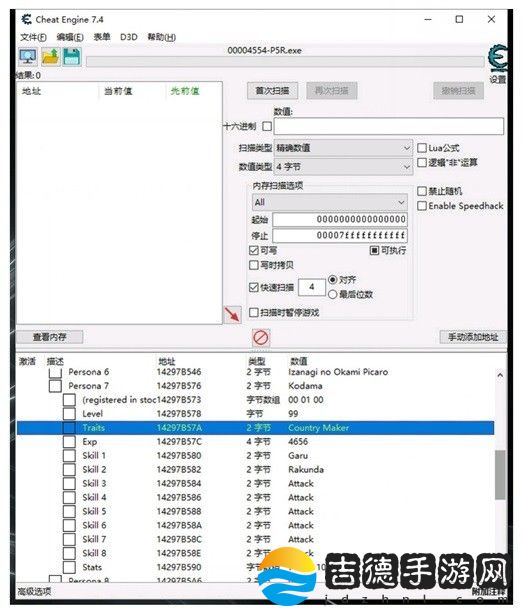
Task: Click the 数值 input field
Action: point(389,126)
